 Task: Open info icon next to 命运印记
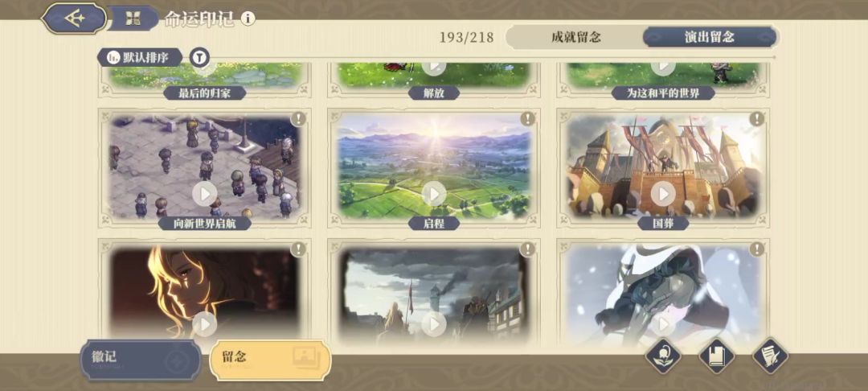pyautogui.click(x=248, y=19)
